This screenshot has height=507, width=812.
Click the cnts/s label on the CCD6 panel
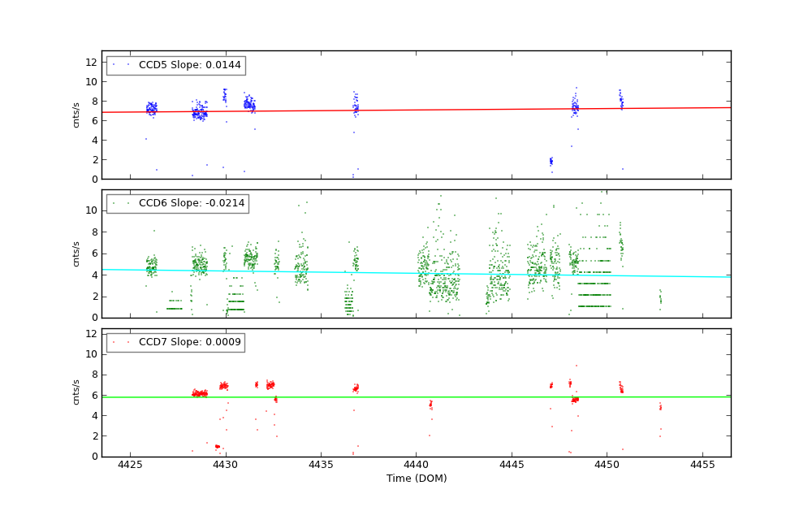pos(76,253)
